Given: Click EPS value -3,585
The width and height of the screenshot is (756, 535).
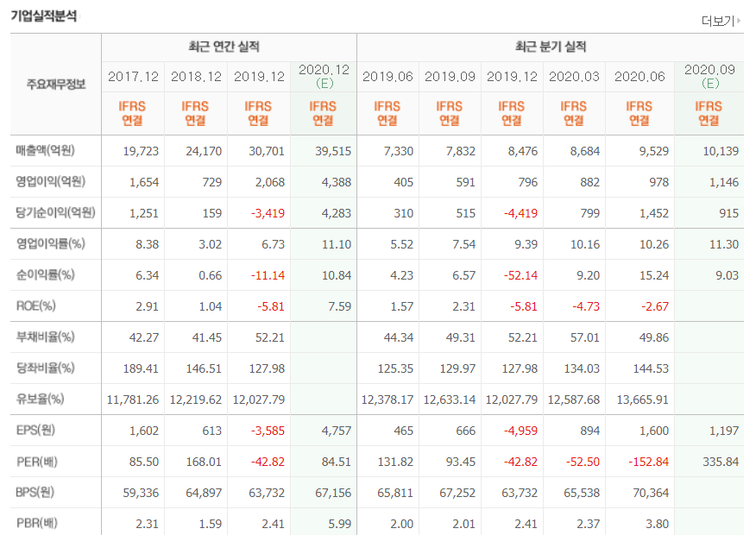Looking at the screenshot, I should coord(268,431).
